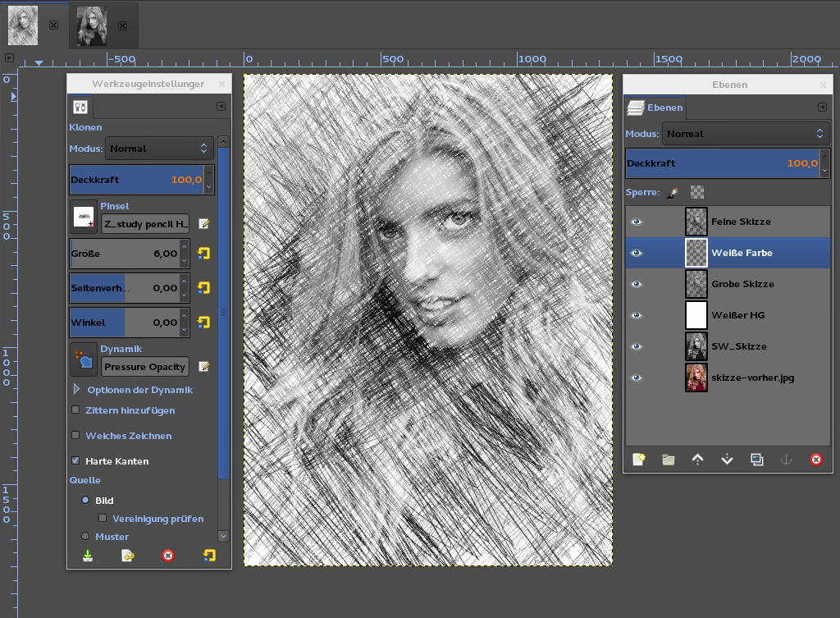Switch to the second image tab
The width and height of the screenshot is (840, 618).
(92, 25)
